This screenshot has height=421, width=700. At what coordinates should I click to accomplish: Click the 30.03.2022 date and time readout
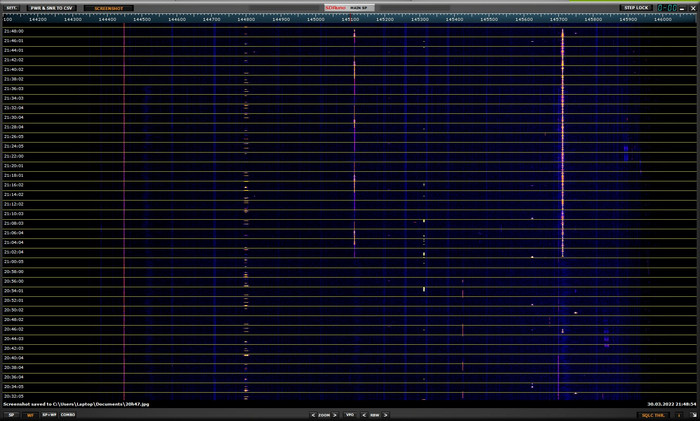coord(671,404)
